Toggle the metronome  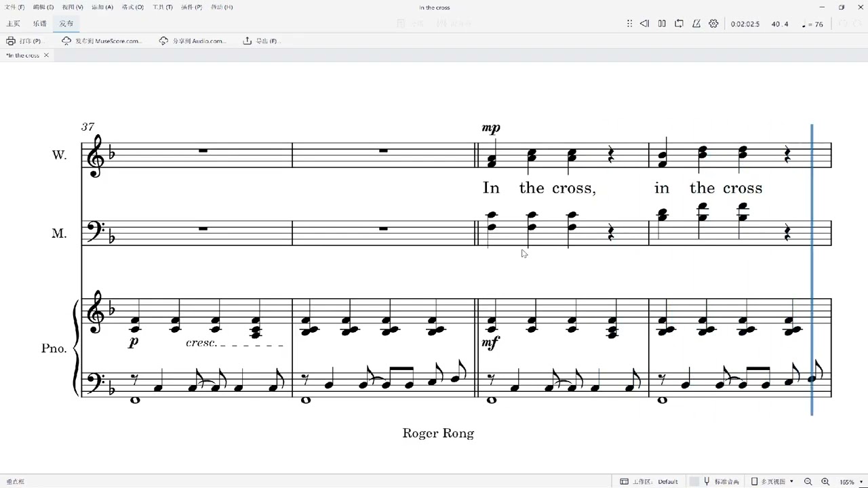[x=696, y=24]
